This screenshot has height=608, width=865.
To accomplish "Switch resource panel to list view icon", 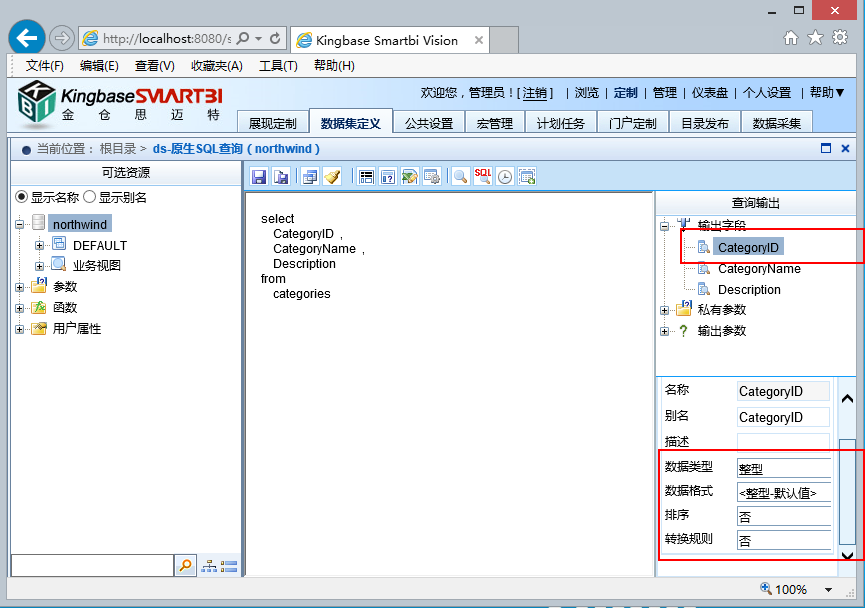I will [228, 566].
